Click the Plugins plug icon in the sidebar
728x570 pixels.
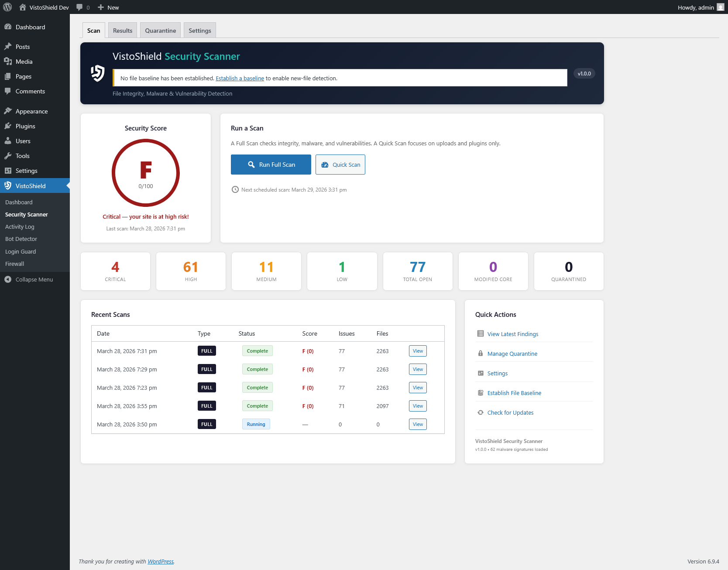[x=8, y=126]
